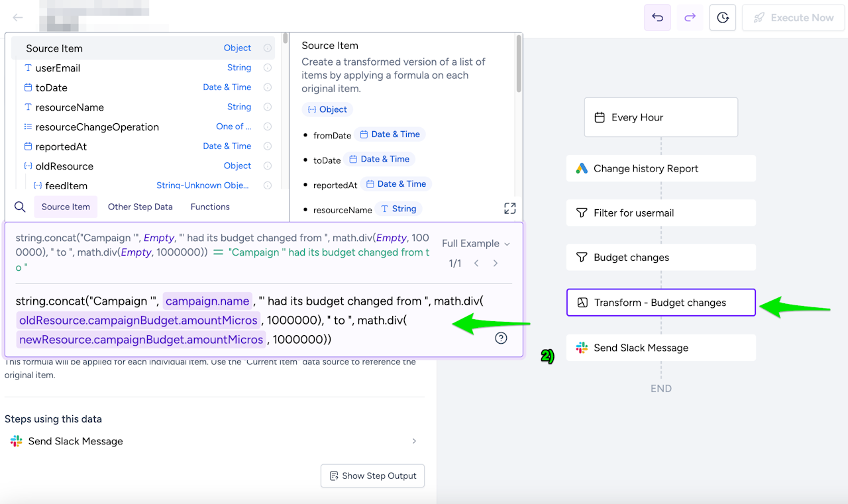The height and width of the screenshot is (504, 848).
Task: Open the Functions tab
Action: pos(210,207)
